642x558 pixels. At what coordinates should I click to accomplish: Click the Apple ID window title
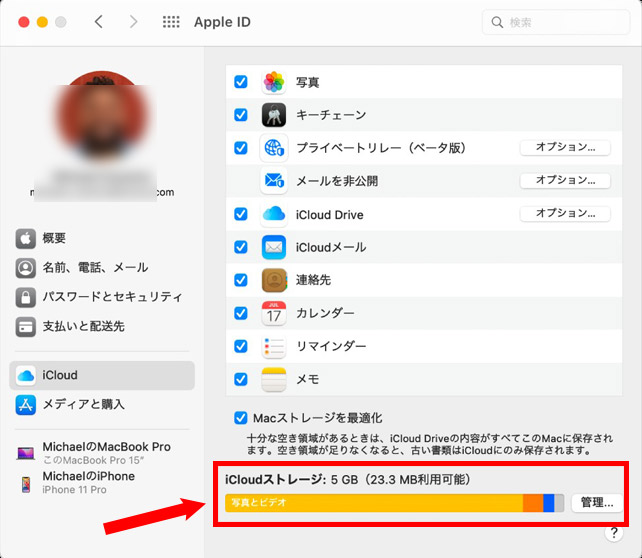pos(222,22)
